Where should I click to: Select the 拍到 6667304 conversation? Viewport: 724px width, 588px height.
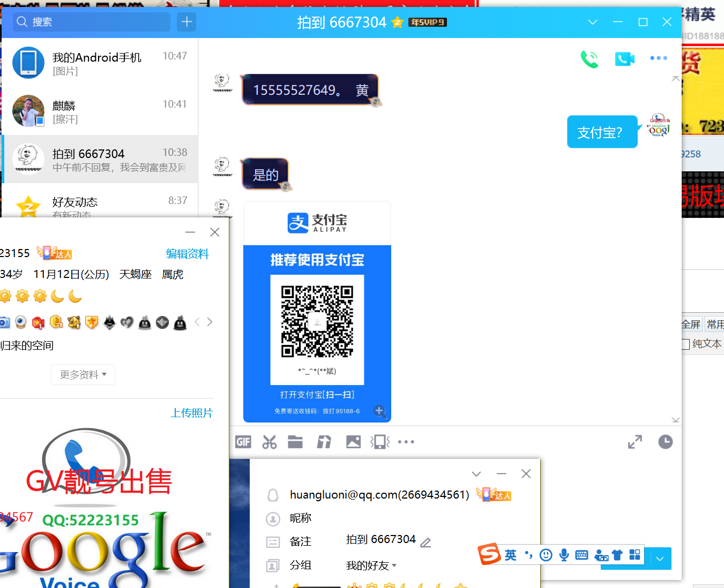point(100,159)
